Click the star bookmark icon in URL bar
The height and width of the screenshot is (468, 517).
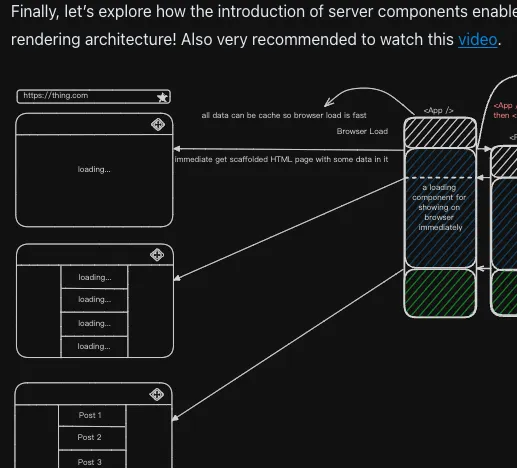[x=162, y=97]
